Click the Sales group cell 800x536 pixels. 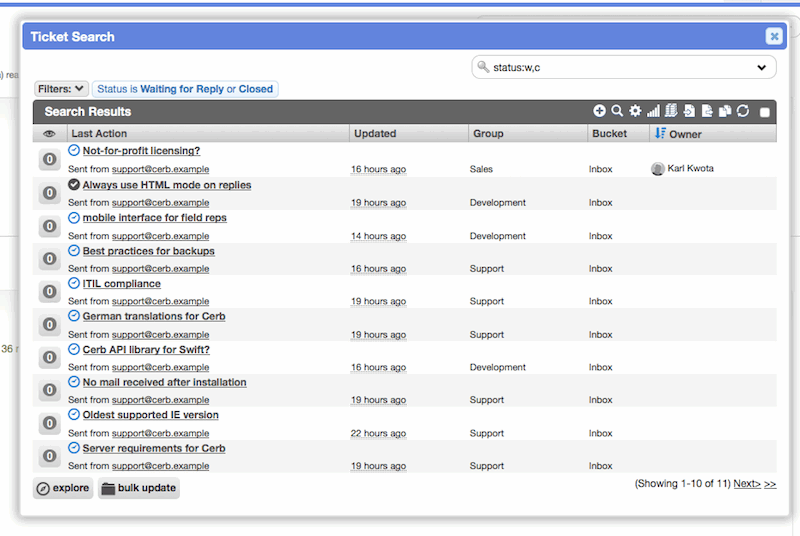point(481,169)
